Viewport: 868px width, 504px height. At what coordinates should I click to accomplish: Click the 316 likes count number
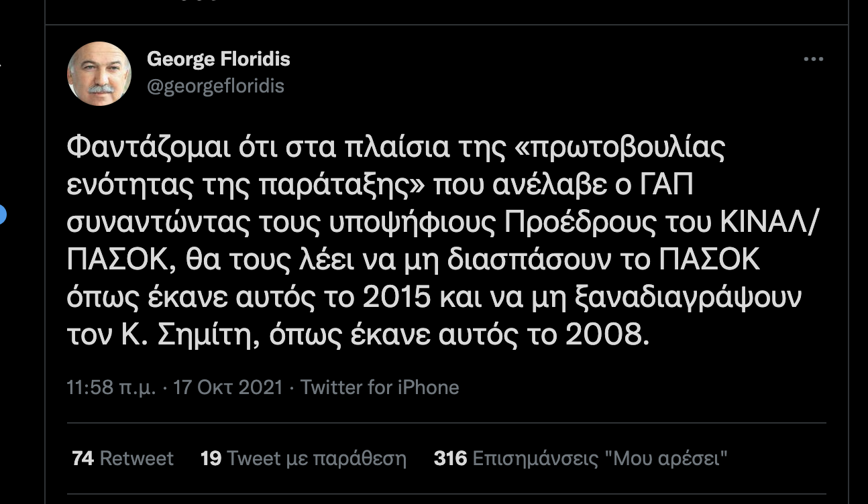click(x=450, y=458)
